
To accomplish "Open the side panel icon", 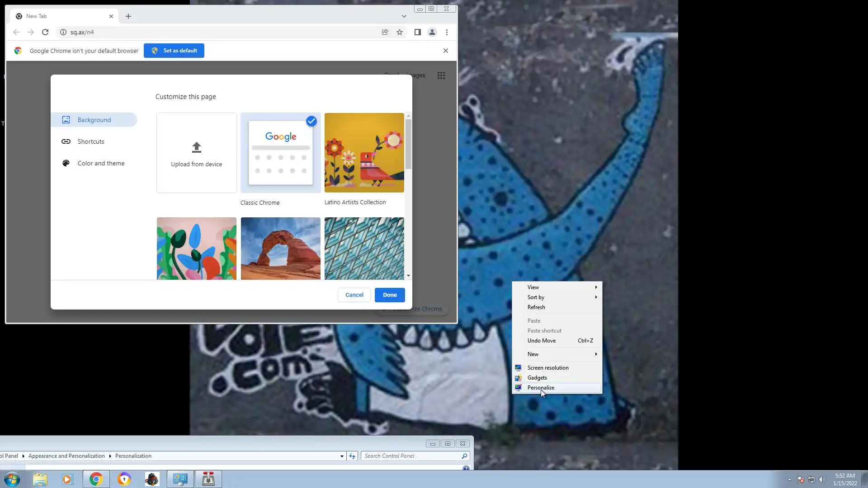I will pyautogui.click(x=417, y=32).
